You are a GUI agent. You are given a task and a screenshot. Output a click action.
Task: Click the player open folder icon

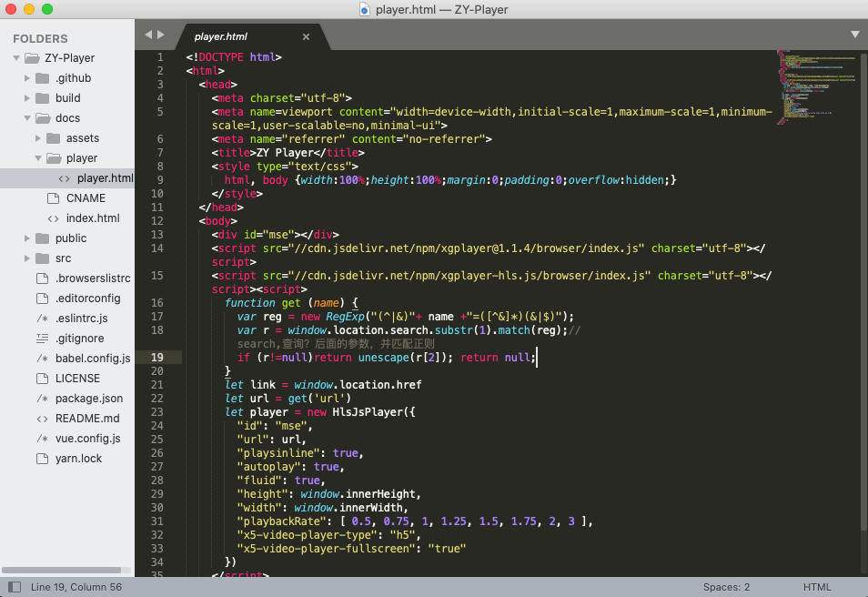point(55,157)
